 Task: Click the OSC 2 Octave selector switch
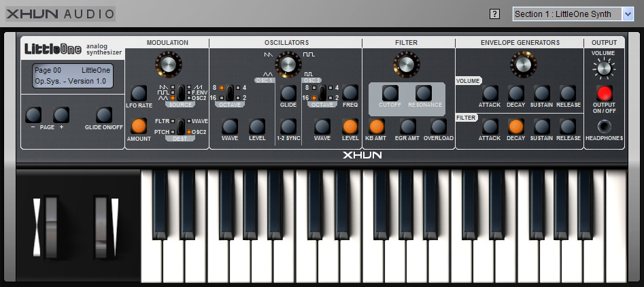click(x=322, y=92)
